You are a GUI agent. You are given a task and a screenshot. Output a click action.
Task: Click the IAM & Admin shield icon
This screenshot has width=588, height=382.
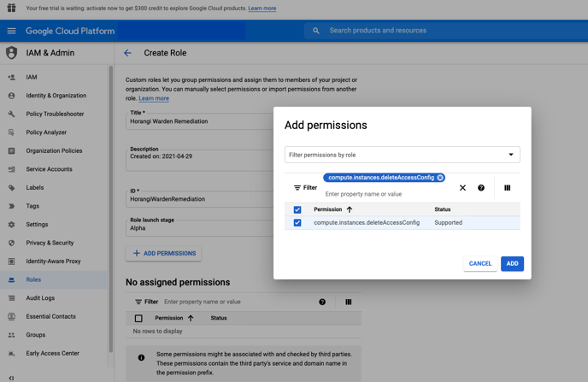click(12, 53)
